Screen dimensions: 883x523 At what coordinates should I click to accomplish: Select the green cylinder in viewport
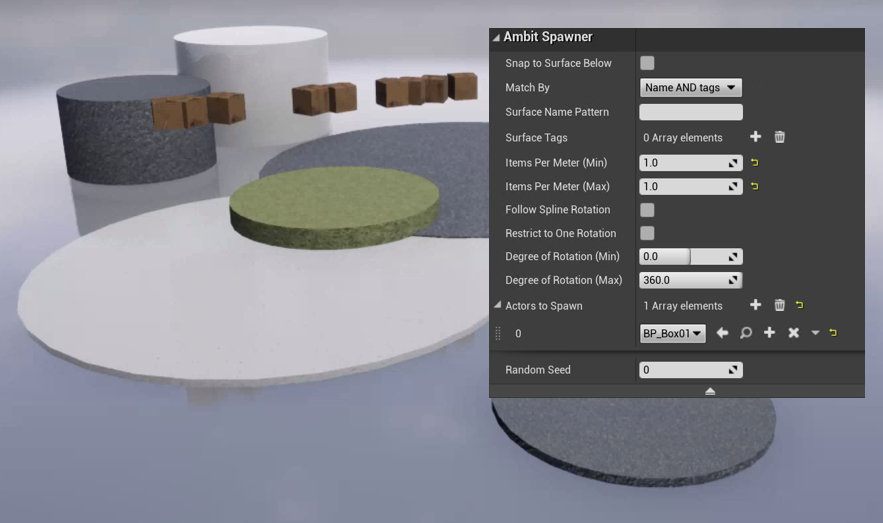[335, 207]
